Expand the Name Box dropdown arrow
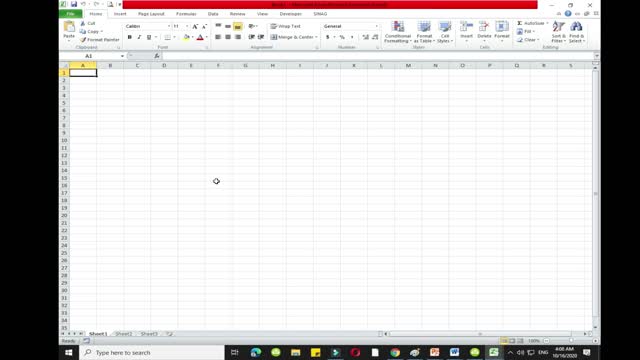 pos(122,56)
